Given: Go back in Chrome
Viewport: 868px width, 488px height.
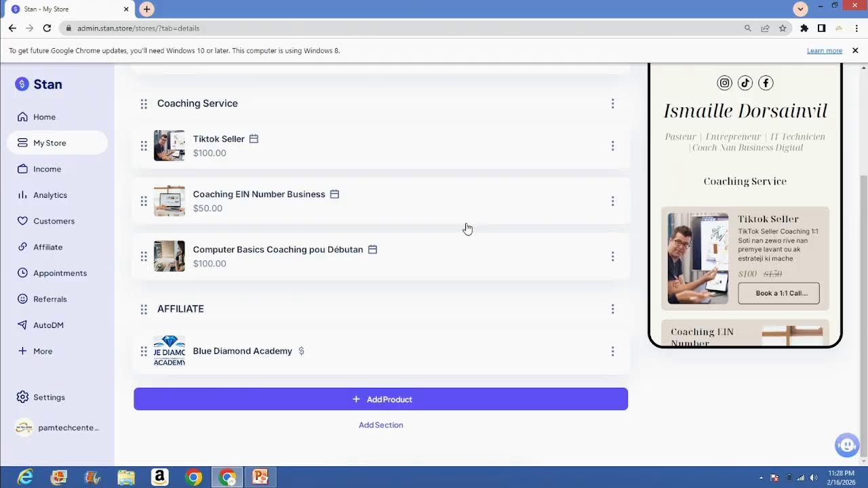Looking at the screenshot, I should [x=12, y=28].
